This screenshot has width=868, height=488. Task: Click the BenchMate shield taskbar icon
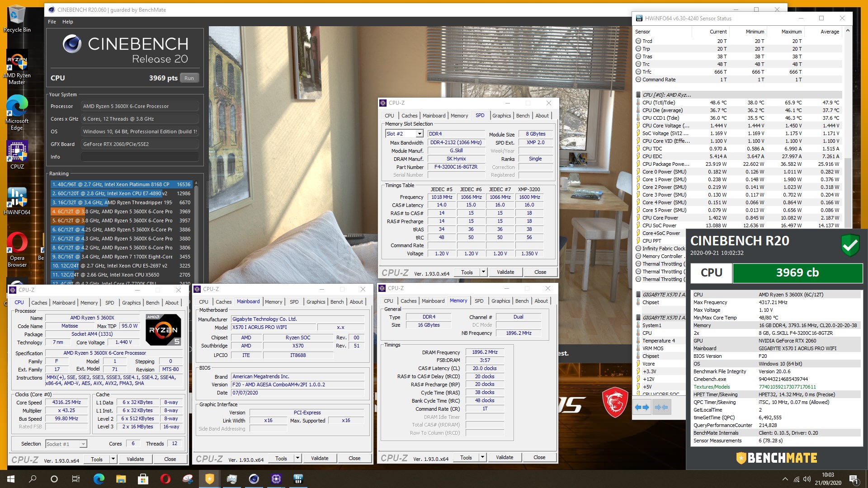coord(210,479)
